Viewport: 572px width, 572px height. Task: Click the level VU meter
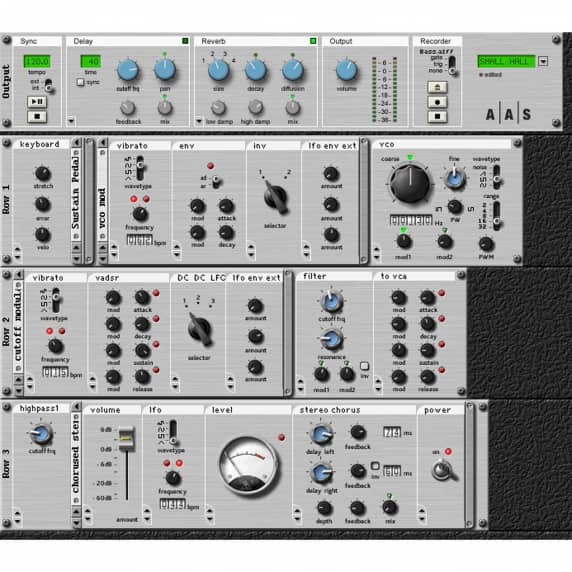249,466
